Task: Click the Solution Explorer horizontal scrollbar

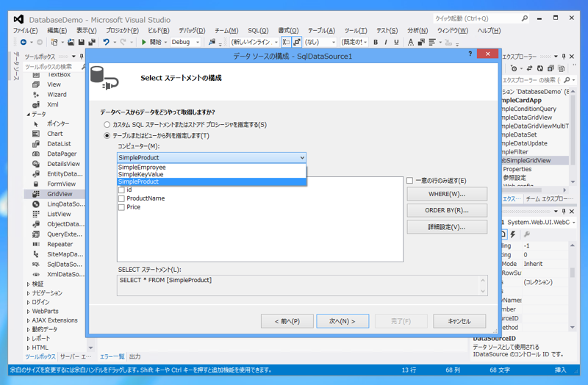Action: click(x=534, y=190)
